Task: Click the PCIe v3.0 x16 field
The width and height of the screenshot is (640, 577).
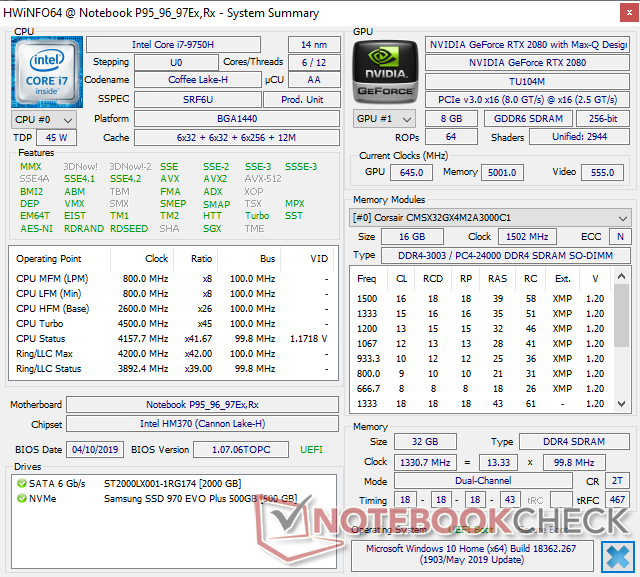Action: coord(527,100)
